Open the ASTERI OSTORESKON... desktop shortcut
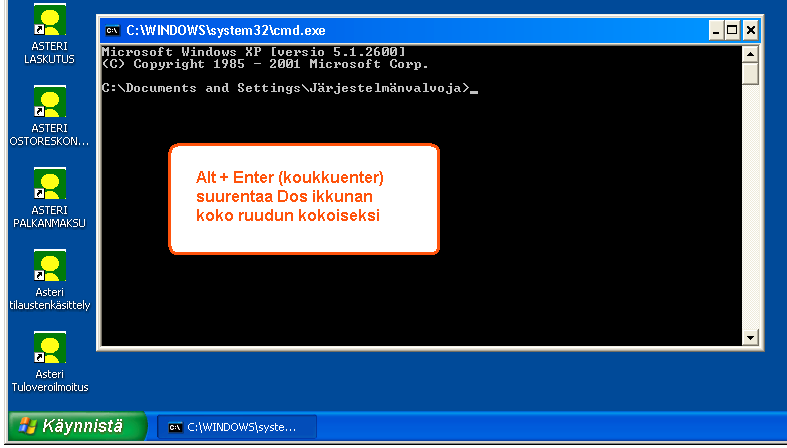Viewport: 787px width, 448px height. click(x=49, y=116)
